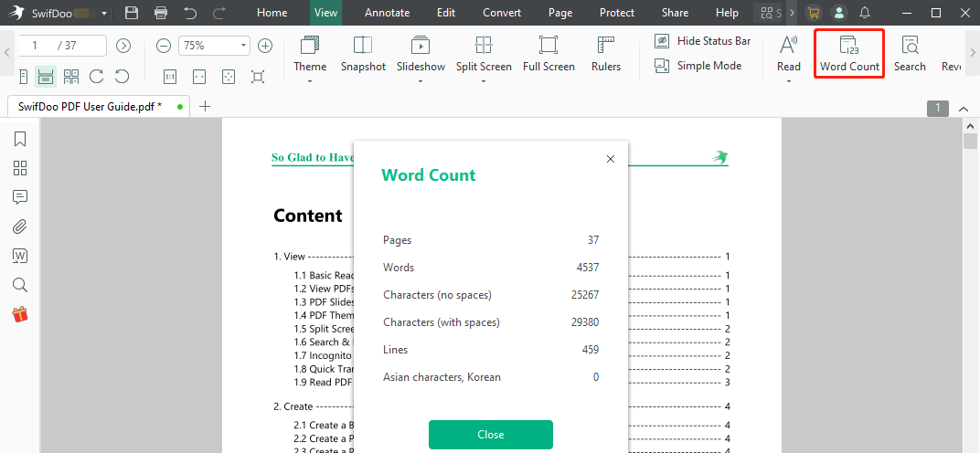
Task: Open the Page tab
Action: [x=560, y=13]
